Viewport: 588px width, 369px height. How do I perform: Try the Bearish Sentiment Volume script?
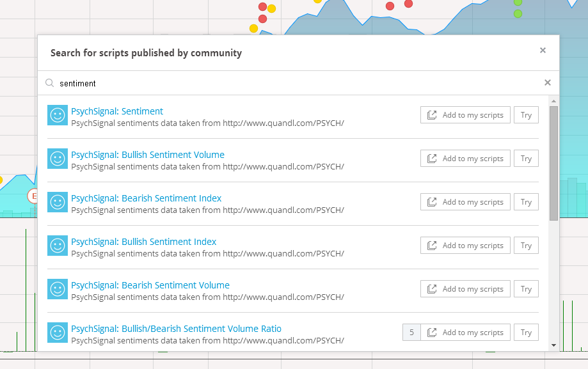coord(526,289)
